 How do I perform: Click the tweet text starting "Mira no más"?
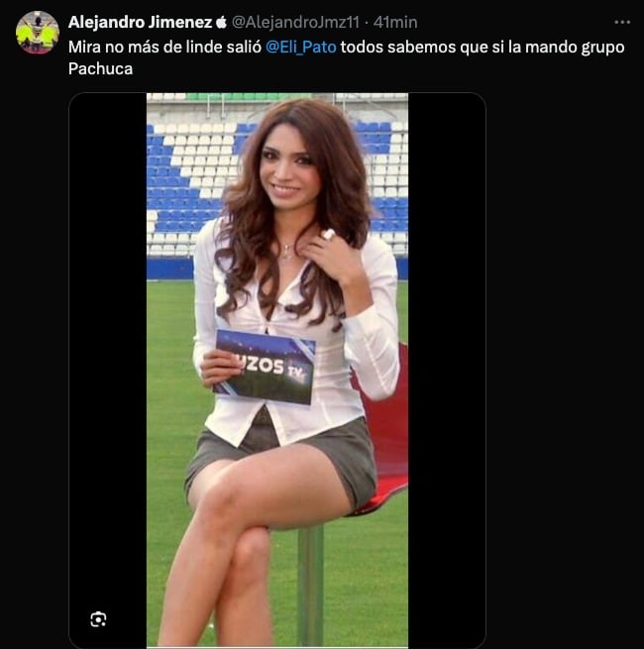(347, 57)
